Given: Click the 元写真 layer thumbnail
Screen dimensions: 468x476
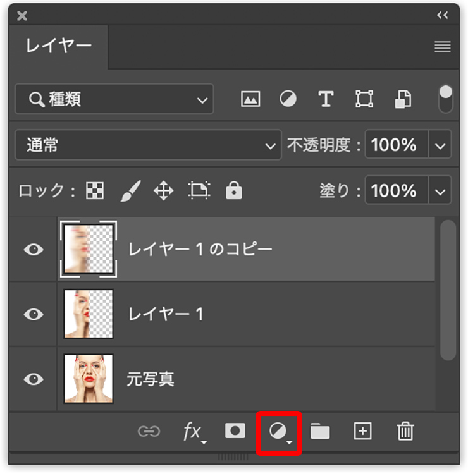Looking at the screenshot, I should [89, 379].
